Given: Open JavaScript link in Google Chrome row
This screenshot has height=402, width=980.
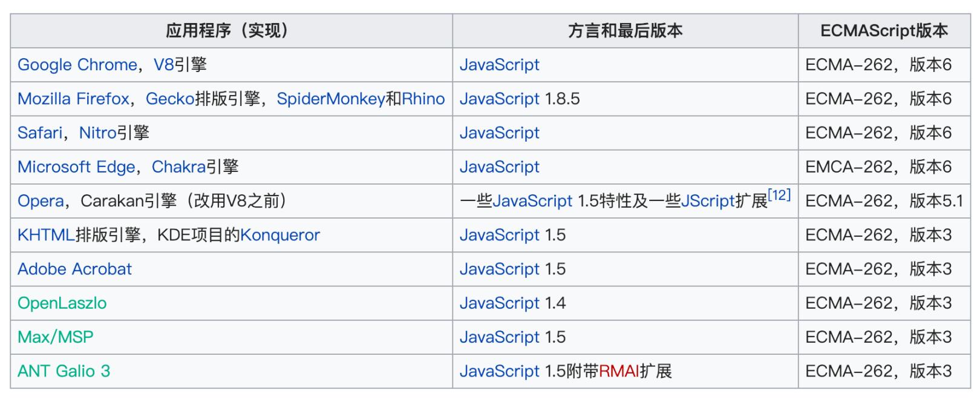Looking at the screenshot, I should 500,65.
